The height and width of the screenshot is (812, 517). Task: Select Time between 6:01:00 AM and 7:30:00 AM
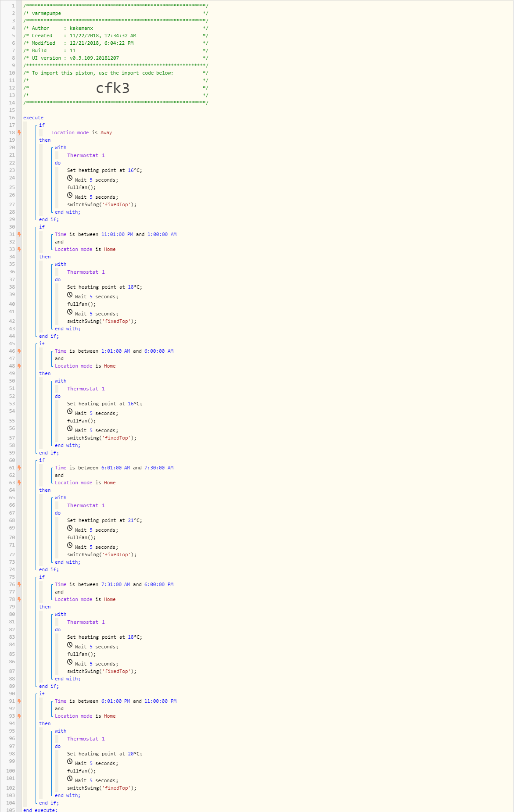(x=114, y=468)
